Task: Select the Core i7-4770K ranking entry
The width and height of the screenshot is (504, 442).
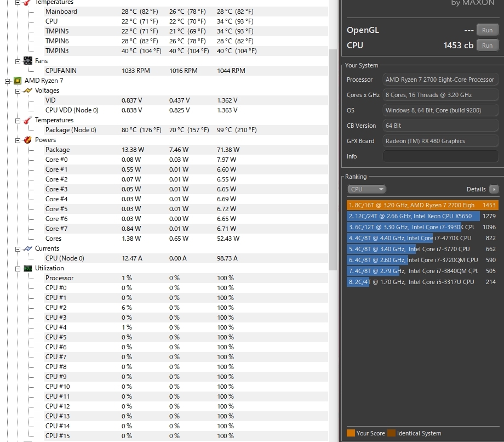Action: [422, 238]
